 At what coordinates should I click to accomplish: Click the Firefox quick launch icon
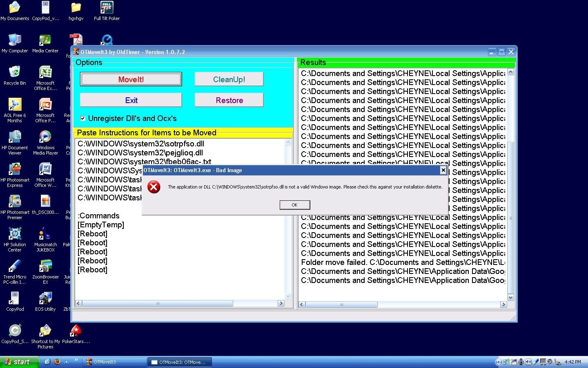(x=57, y=362)
